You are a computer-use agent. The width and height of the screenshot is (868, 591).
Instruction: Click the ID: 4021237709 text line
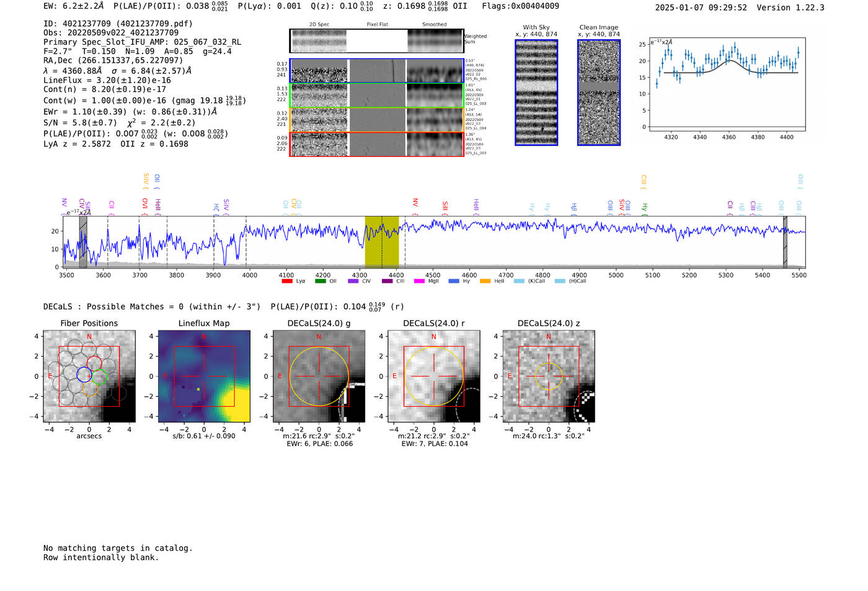118,24
